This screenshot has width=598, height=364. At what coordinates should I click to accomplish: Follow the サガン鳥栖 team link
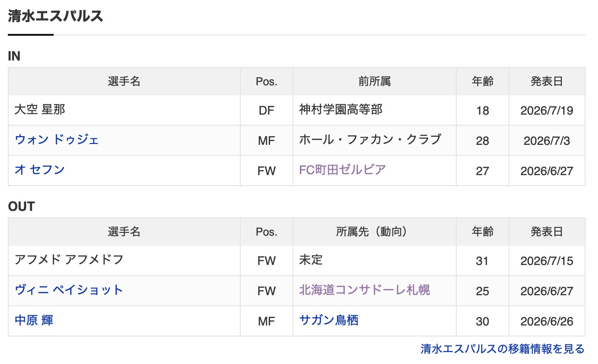(x=329, y=320)
